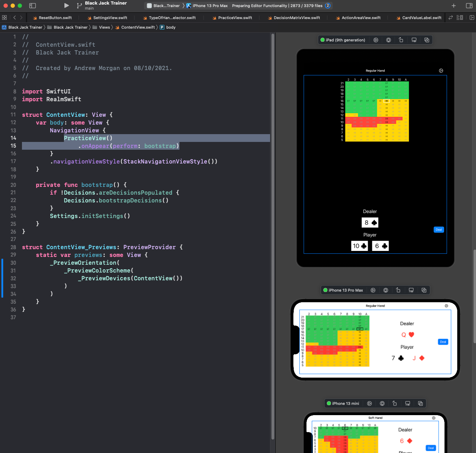Preview on Device for iPhone 13 Pro Max

pos(386,290)
